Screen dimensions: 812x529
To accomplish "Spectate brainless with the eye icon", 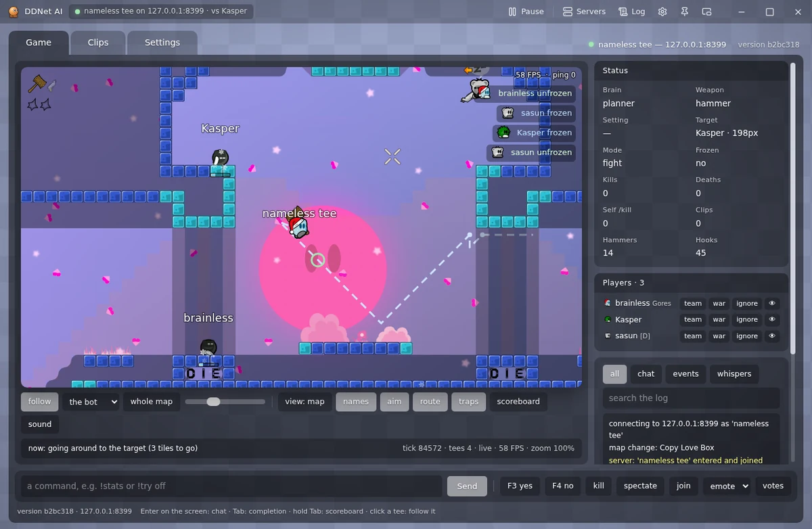I will 771,303.
